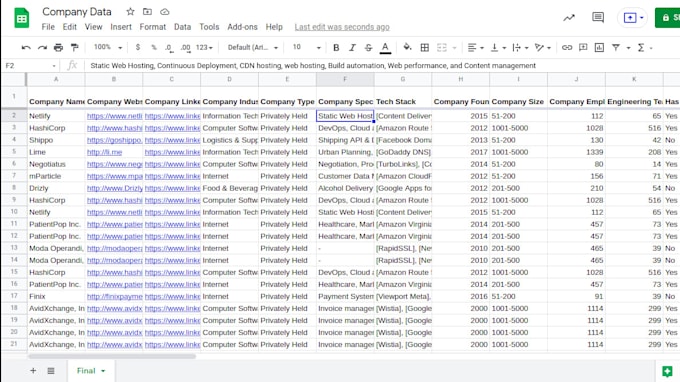Open Shippo's goshippo website link
The height and width of the screenshot is (382, 680).
(114, 140)
